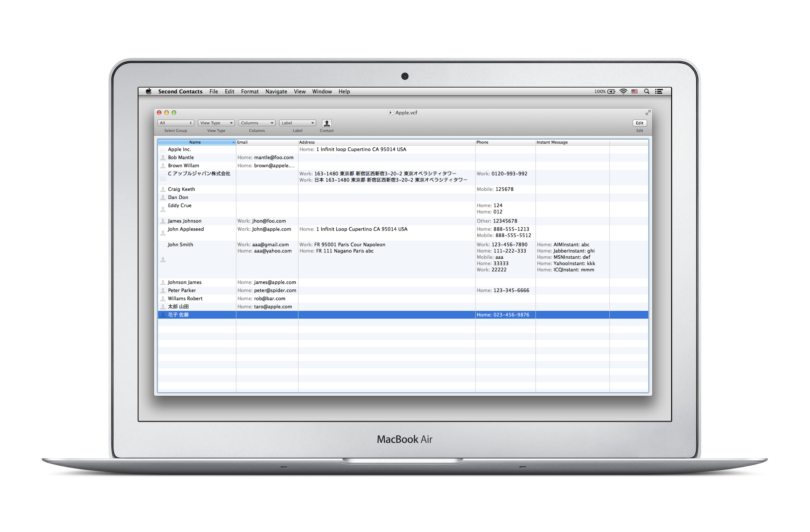The image size is (810, 532).
Task: Click the Wi-Fi status icon
Action: pyautogui.click(x=623, y=91)
